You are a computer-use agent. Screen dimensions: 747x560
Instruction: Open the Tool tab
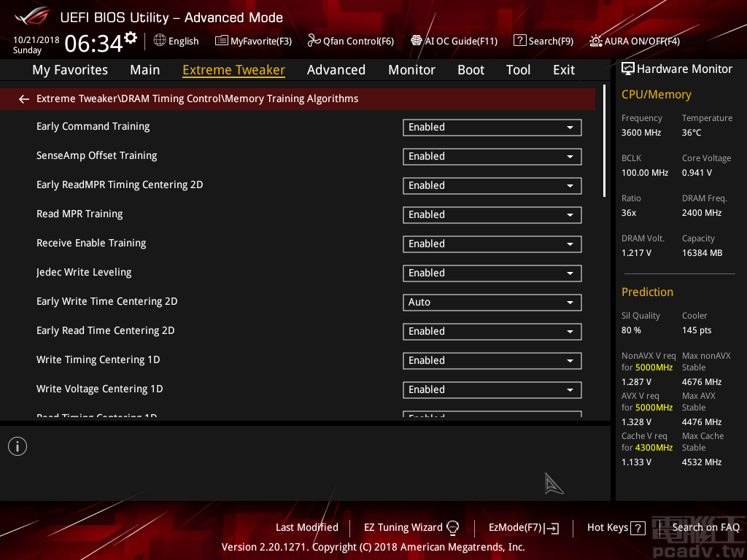pos(519,70)
